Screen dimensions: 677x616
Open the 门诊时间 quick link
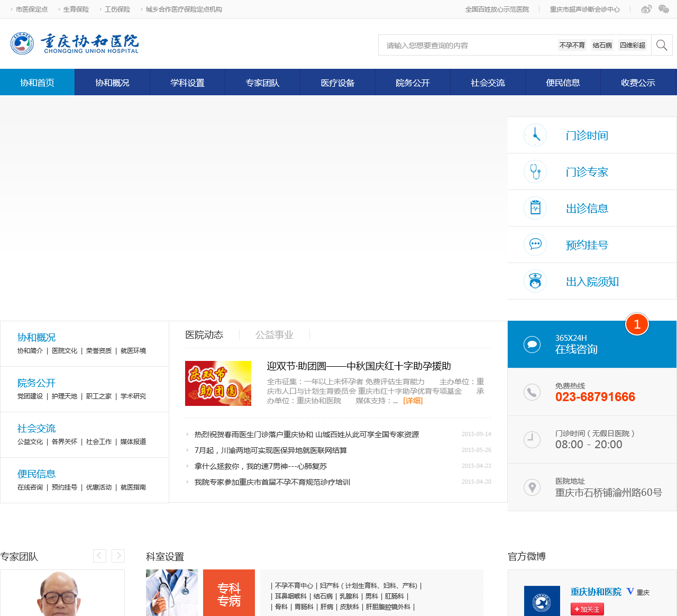pyautogui.click(x=587, y=135)
